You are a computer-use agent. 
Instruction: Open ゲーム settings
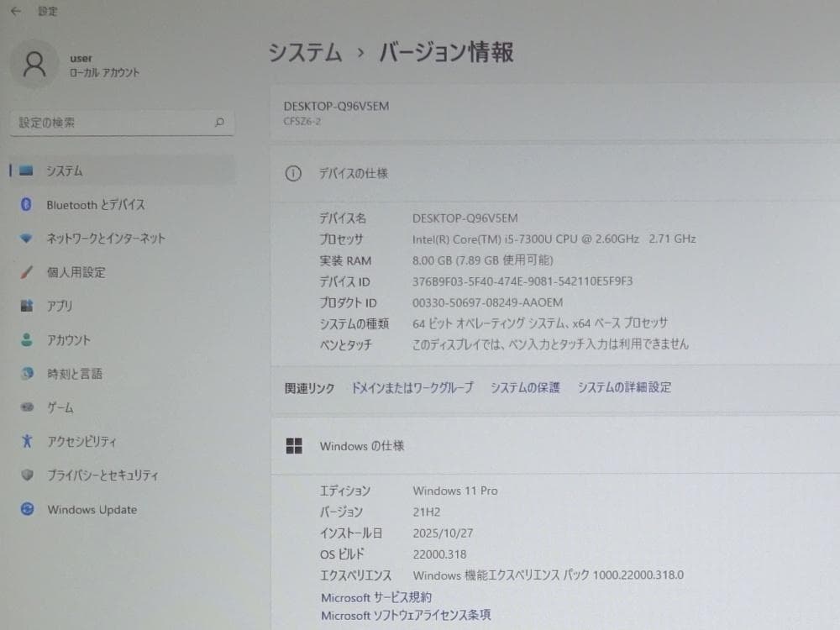click(122, 407)
